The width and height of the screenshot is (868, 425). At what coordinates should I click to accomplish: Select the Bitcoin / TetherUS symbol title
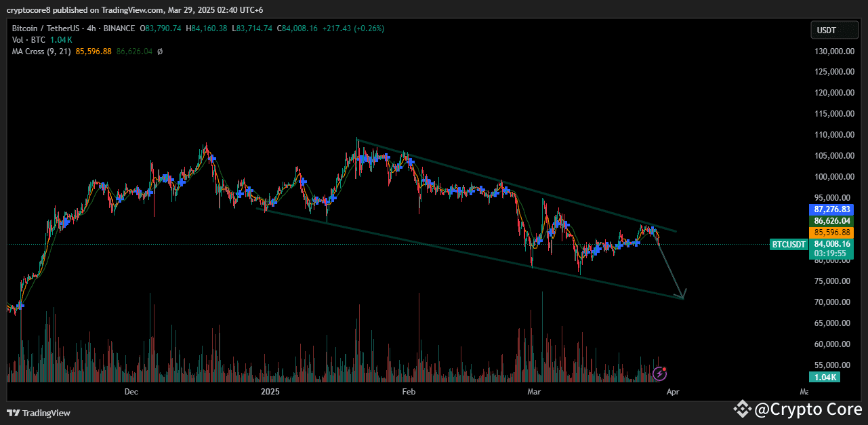coord(47,28)
